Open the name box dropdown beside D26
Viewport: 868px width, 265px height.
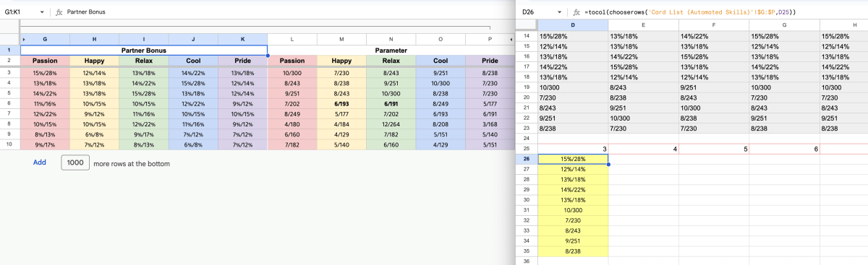click(559, 13)
